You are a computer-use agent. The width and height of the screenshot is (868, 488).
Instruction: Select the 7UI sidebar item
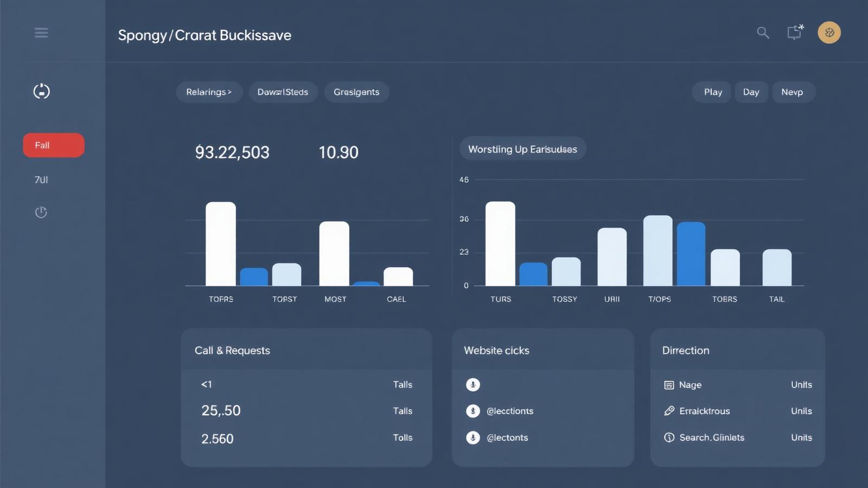tap(41, 179)
